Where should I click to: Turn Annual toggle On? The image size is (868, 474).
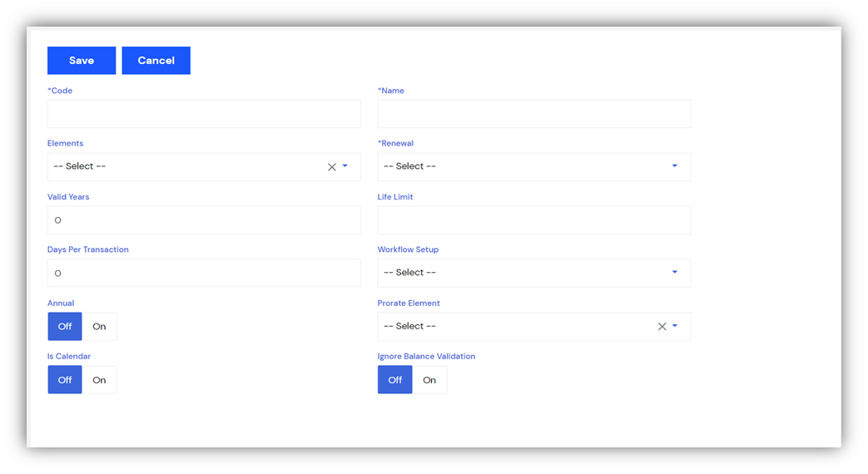[99, 326]
